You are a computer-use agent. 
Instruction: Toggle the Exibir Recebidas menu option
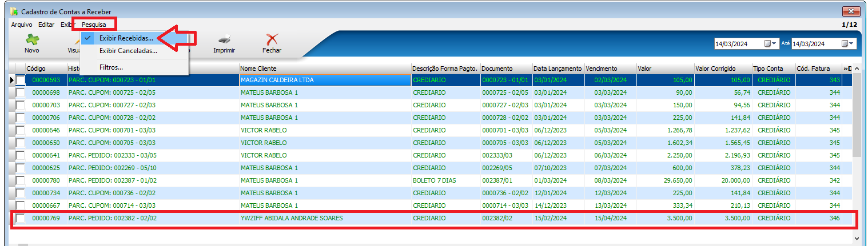126,38
